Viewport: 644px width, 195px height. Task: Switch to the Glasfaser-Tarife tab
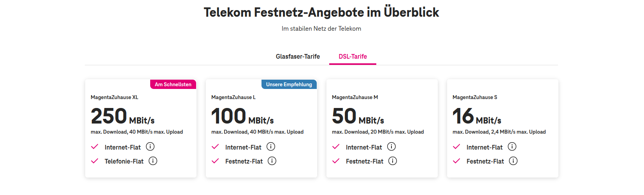(x=298, y=57)
